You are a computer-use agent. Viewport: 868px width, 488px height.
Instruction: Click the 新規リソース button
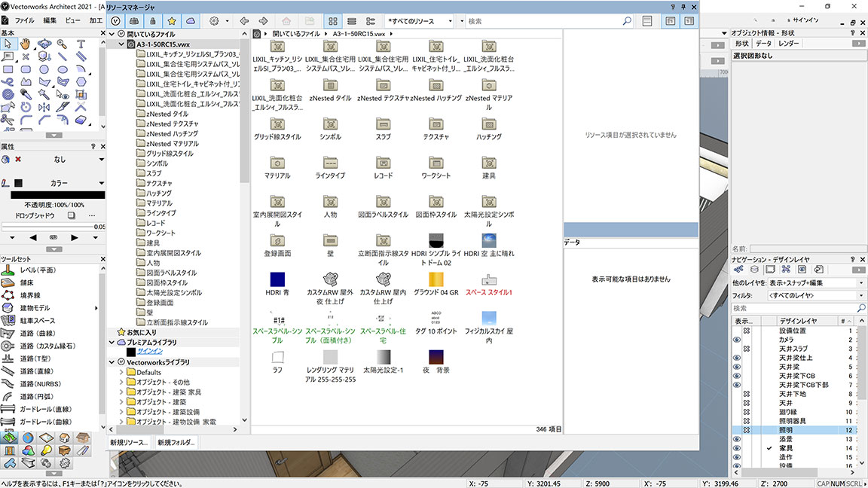[x=129, y=443]
